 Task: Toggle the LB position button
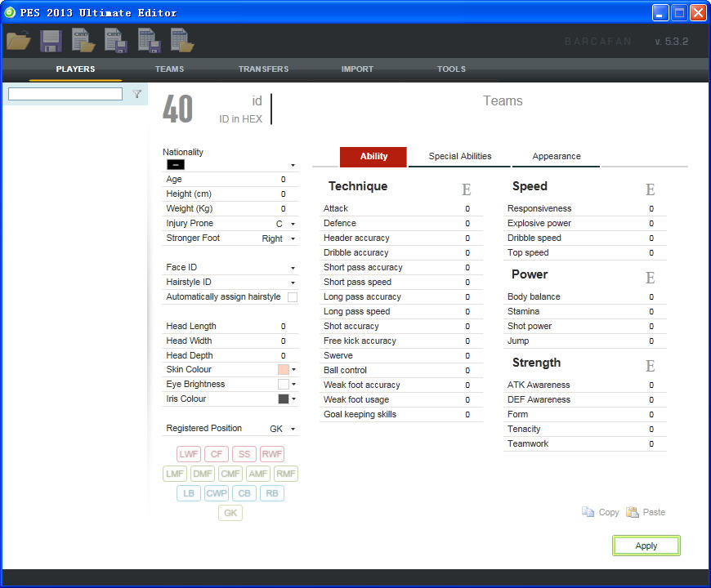click(188, 493)
